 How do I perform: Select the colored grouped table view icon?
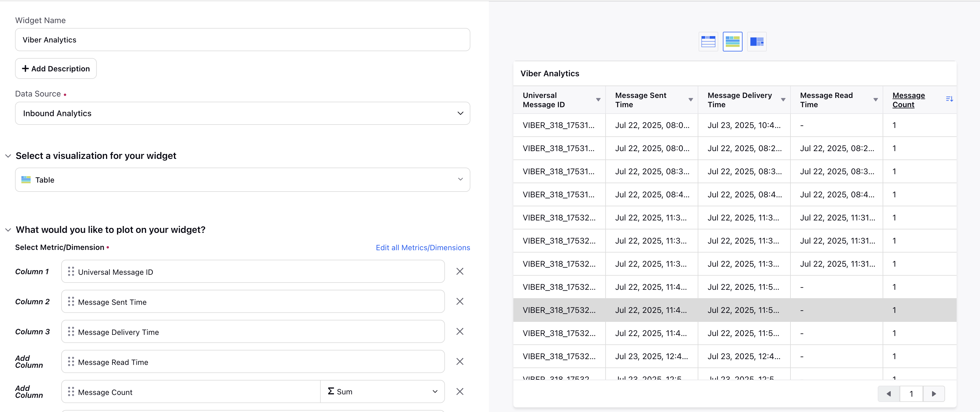click(732, 42)
